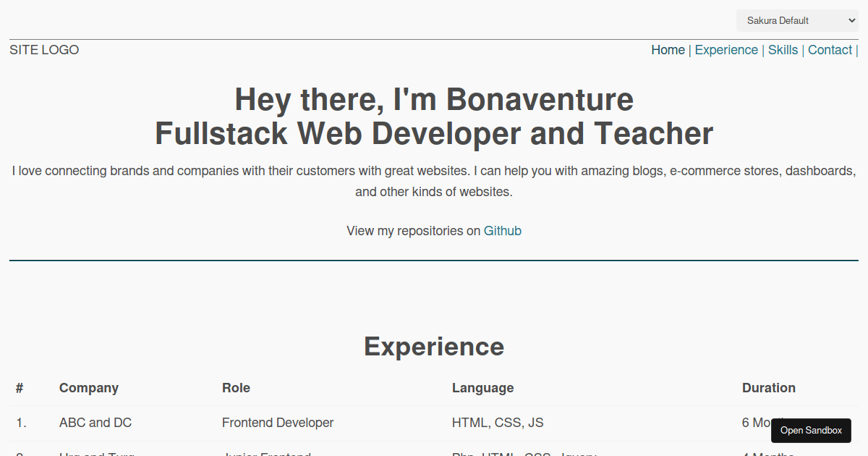Go to the Skills section link
This screenshot has height=456, width=868.
[783, 50]
